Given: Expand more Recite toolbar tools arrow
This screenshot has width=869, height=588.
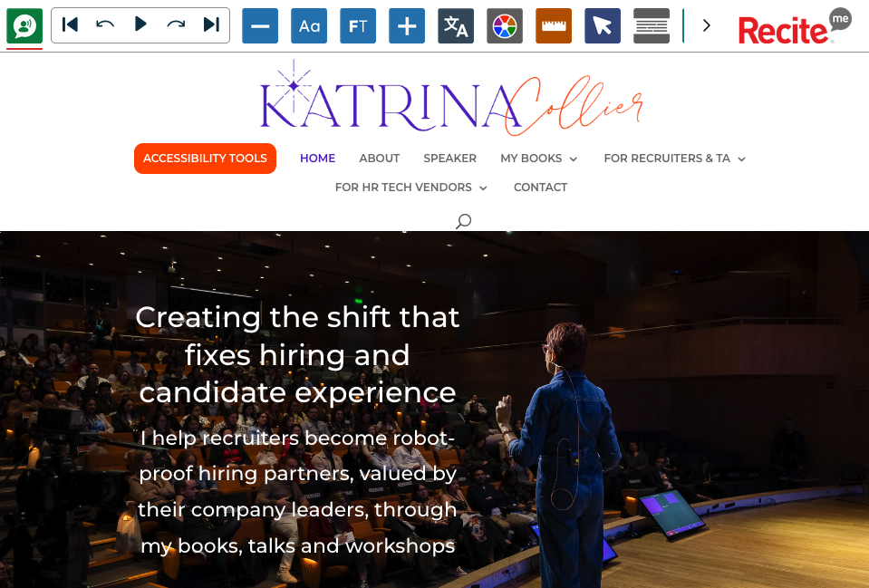Looking at the screenshot, I should pyautogui.click(x=707, y=25).
